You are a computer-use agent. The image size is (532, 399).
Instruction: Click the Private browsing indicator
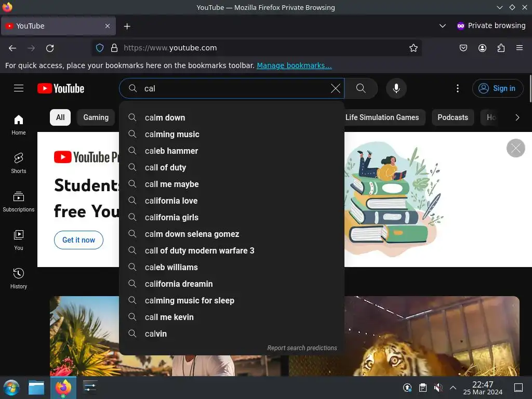pyautogui.click(x=491, y=26)
